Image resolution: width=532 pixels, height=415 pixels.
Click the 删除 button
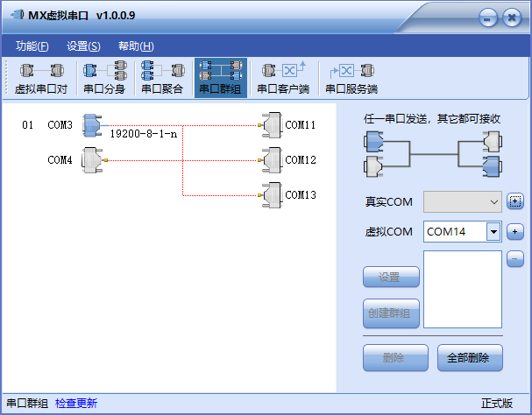coord(395,358)
